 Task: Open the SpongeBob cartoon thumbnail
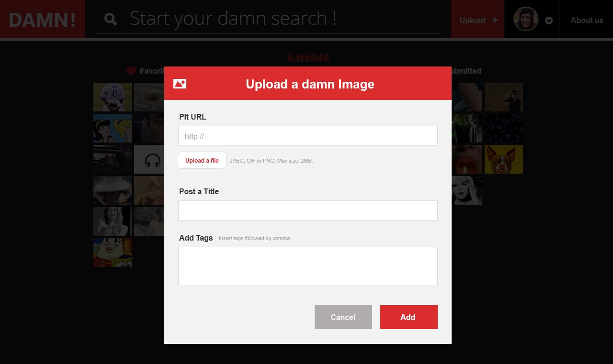pos(113,253)
